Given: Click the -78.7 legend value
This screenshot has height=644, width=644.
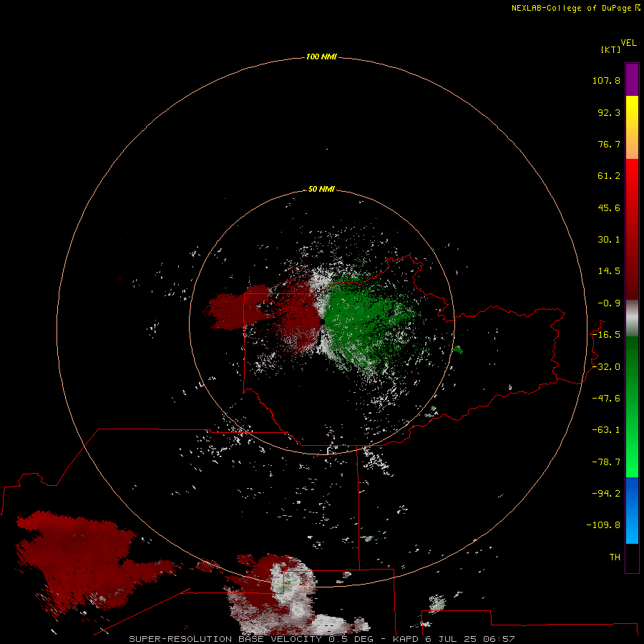Looking at the screenshot, I should pos(606,462).
